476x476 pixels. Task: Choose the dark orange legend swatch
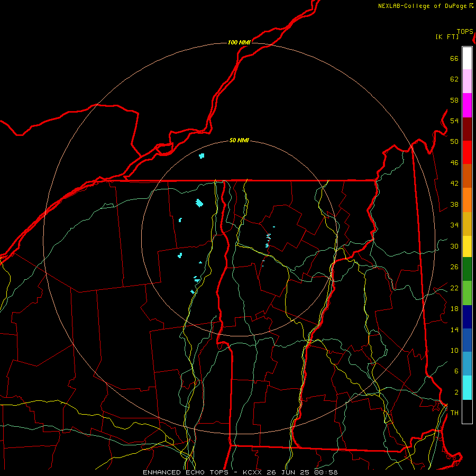[x=467, y=176]
